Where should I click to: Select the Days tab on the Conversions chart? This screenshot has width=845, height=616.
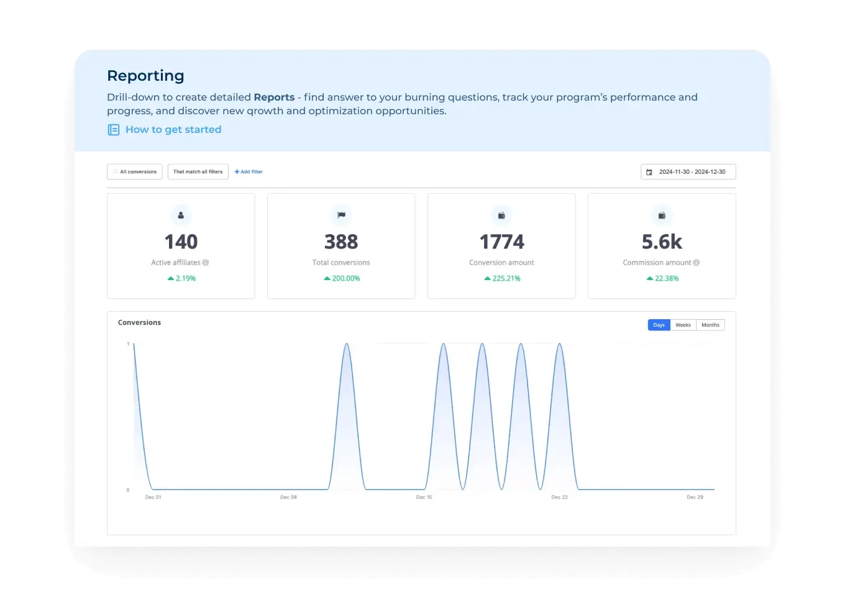click(659, 325)
